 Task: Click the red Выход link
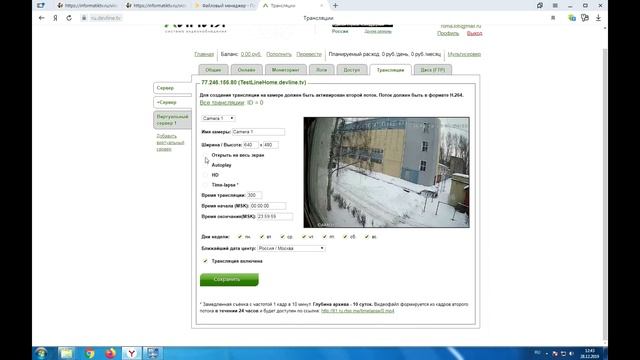coord(474,33)
